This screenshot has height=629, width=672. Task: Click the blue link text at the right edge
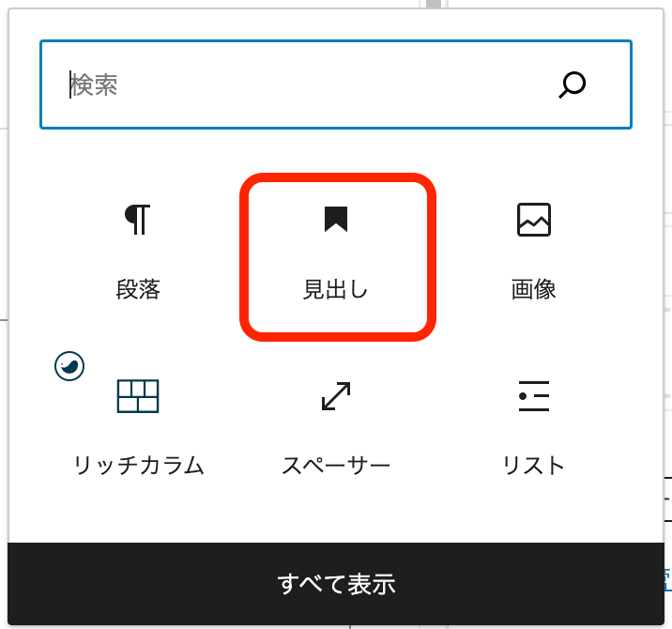[x=667, y=579]
